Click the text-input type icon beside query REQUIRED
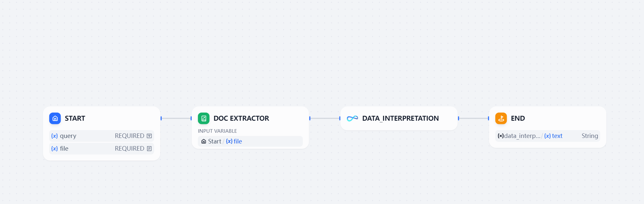This screenshot has width=644, height=204. click(149, 136)
